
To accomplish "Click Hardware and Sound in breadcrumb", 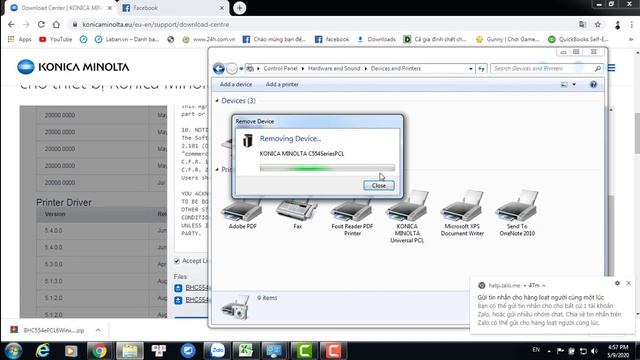I will (x=334, y=69).
